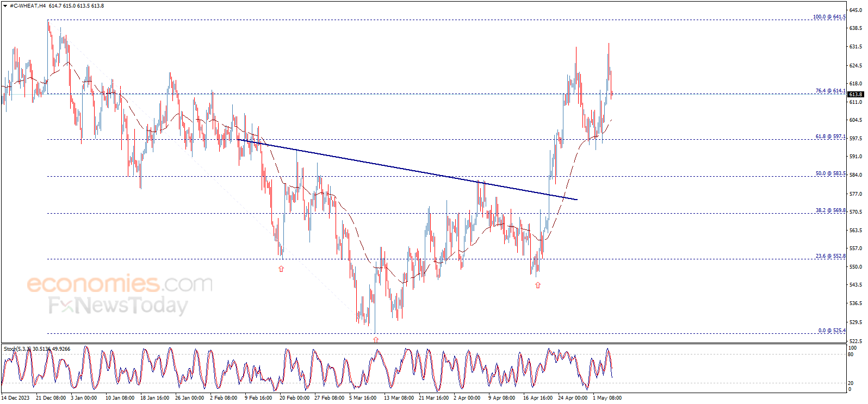Select the 38.2 @ 569.8 Fibonacci label
The width and height of the screenshot is (868, 404).
coord(830,210)
